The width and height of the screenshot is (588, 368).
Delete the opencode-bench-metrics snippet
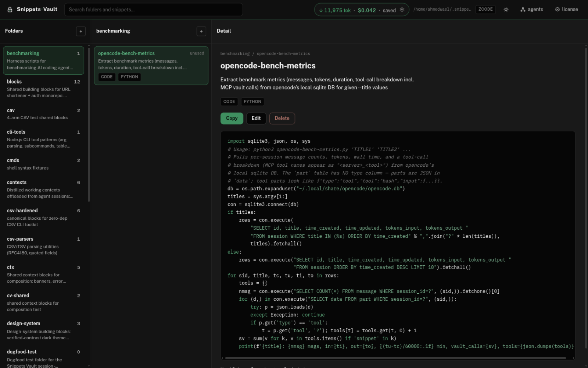282,118
